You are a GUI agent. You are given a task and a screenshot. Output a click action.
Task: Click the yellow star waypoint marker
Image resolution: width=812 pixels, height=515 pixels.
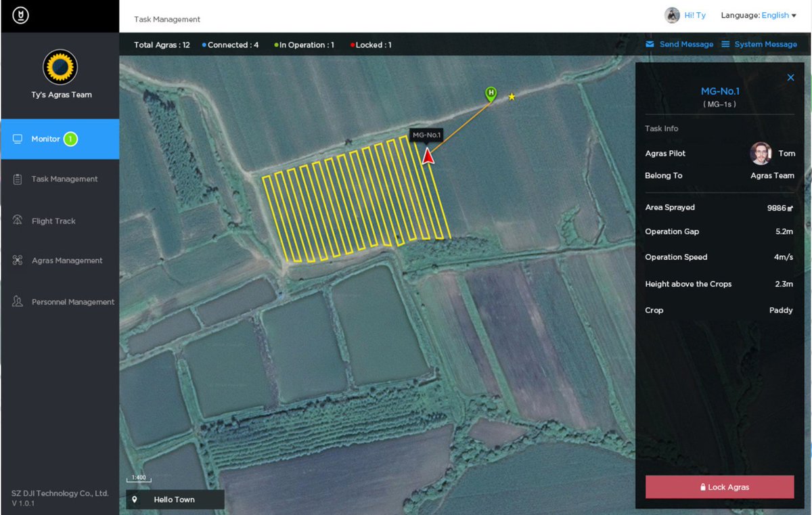point(512,97)
